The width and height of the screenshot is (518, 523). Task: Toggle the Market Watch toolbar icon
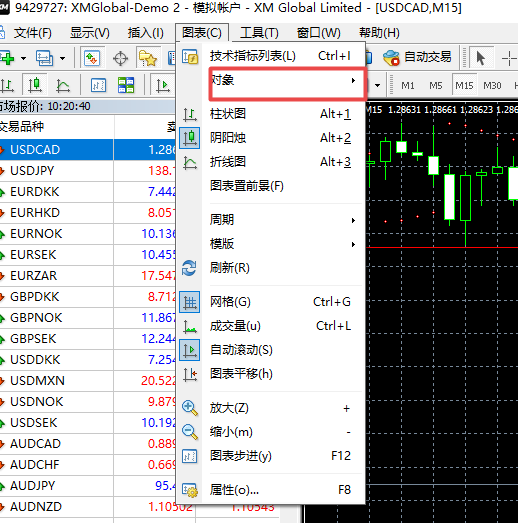pyautogui.click(x=92, y=58)
